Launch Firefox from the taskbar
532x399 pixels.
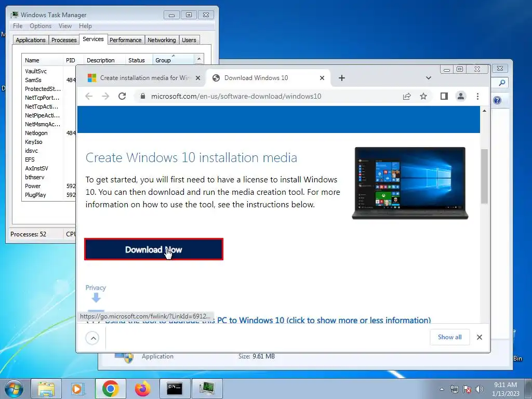click(142, 389)
